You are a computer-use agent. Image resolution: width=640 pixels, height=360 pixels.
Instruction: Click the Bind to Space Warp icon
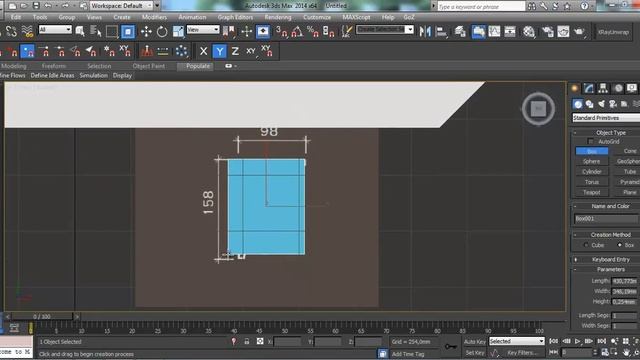coord(27,31)
